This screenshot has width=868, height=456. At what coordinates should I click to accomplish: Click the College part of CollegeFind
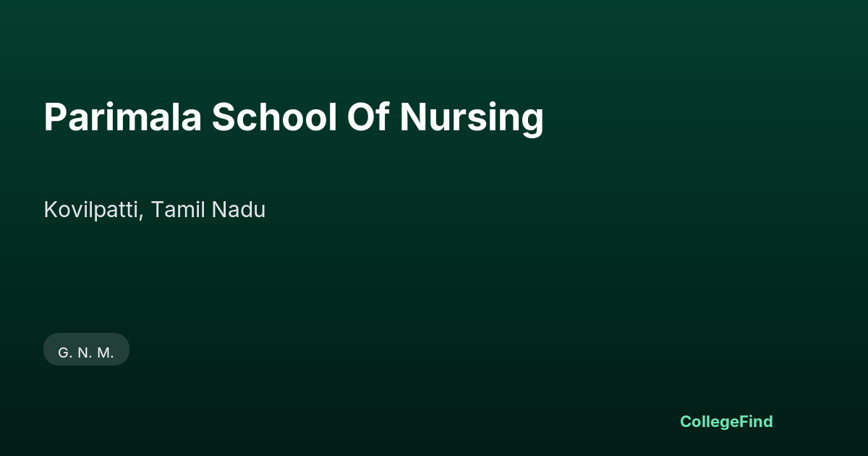coord(710,422)
